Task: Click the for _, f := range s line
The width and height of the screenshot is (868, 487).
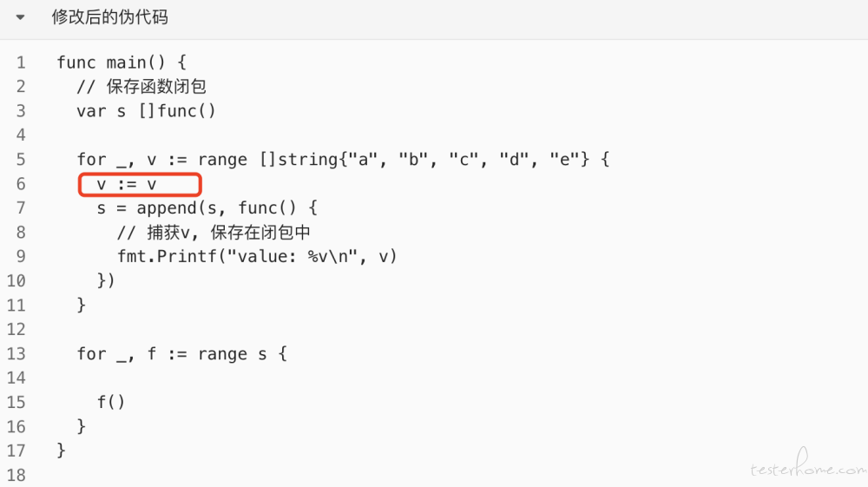Action: pos(182,354)
